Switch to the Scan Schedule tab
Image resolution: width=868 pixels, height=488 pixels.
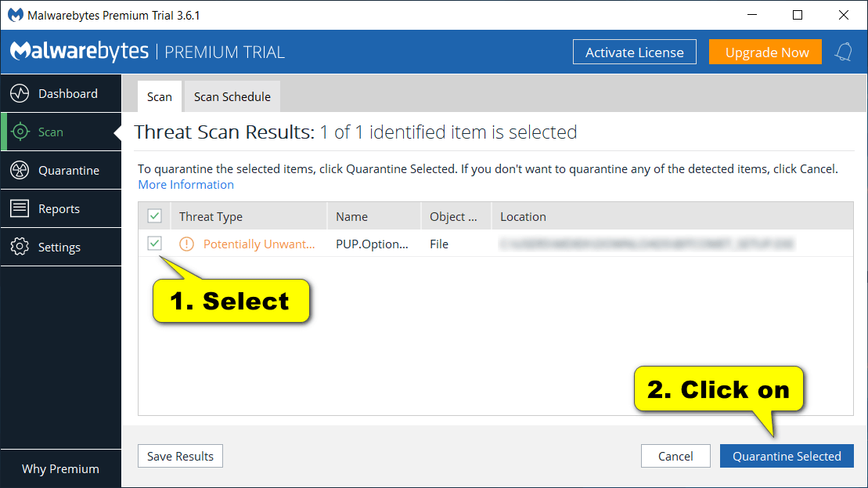pos(232,96)
